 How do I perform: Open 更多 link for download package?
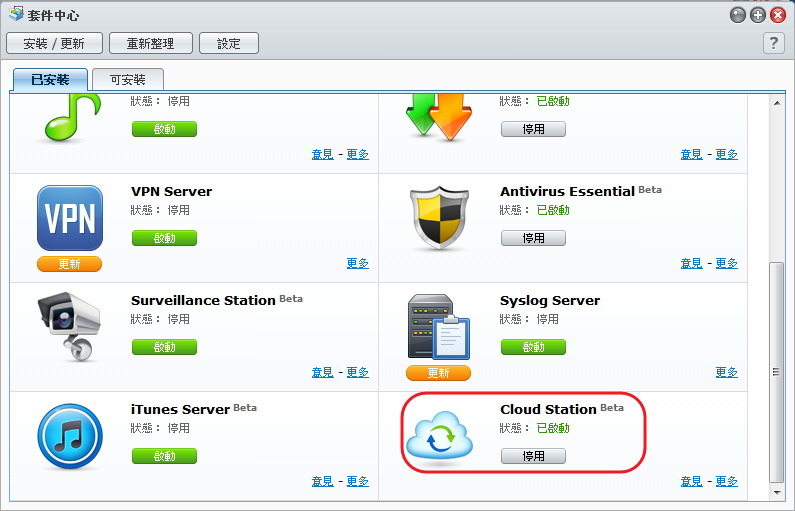tap(727, 154)
